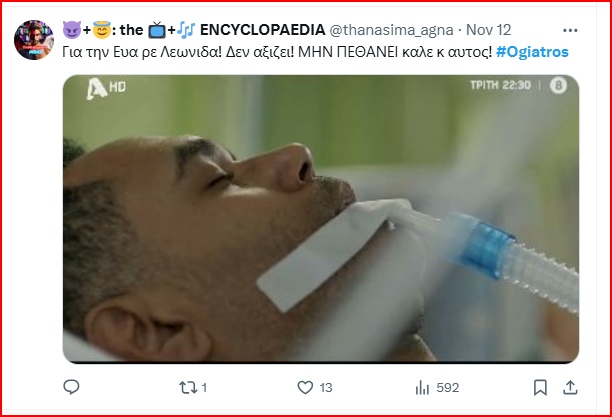The image size is (612, 417).
Task: Bookmark this tweet
Action: click(x=540, y=387)
